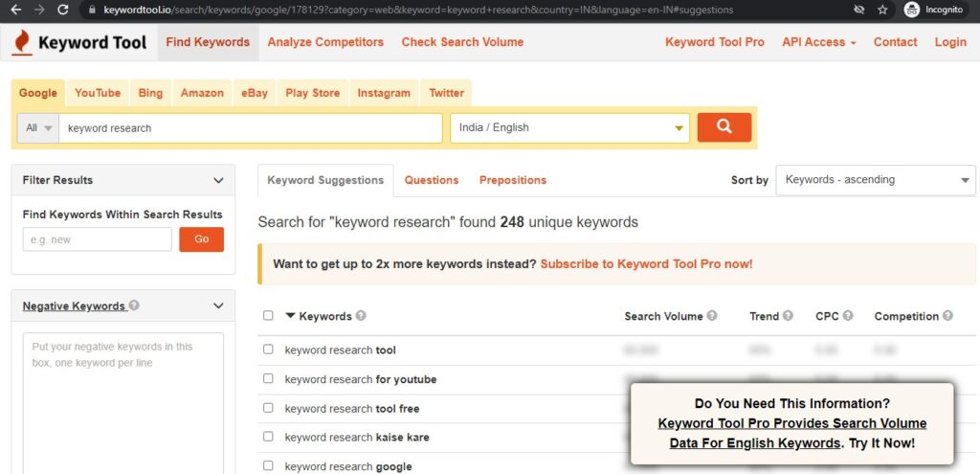Click 'keyword research for youtube' keyword text
This screenshot has height=474, width=980.
click(x=361, y=379)
